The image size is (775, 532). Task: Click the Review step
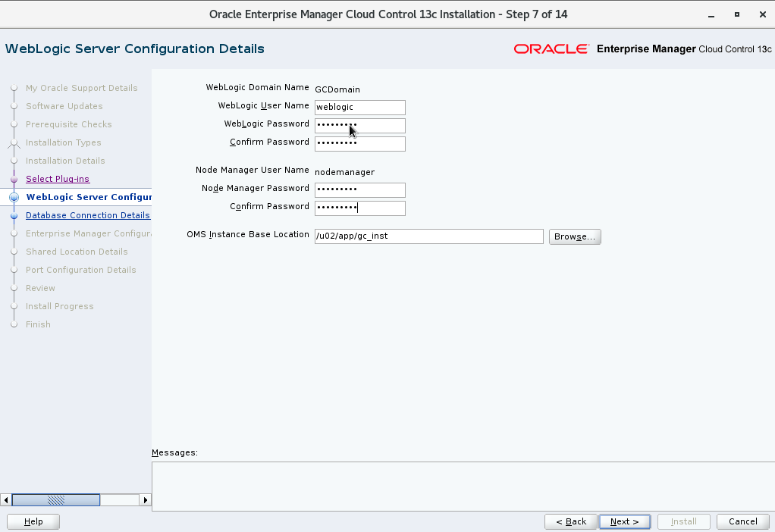(40, 288)
